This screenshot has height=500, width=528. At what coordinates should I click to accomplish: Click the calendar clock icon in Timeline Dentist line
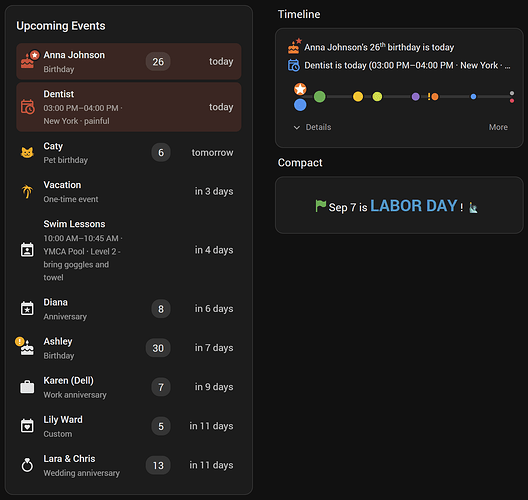pos(294,65)
